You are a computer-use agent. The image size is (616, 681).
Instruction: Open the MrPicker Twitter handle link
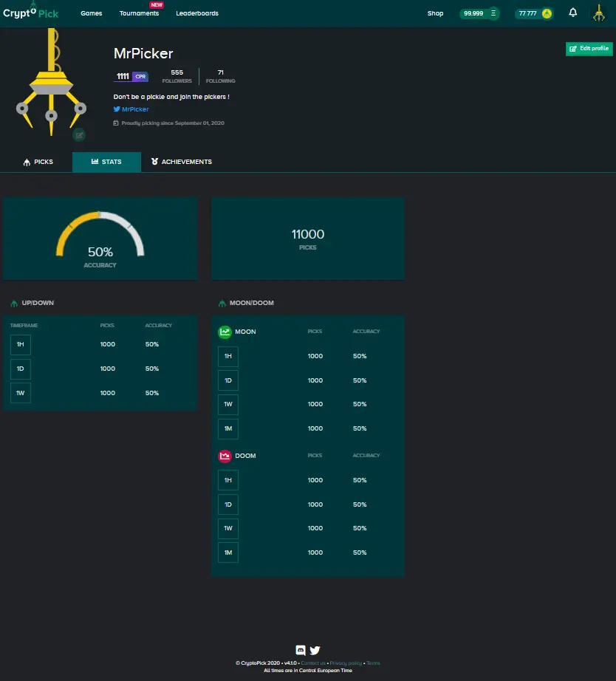[x=135, y=109]
